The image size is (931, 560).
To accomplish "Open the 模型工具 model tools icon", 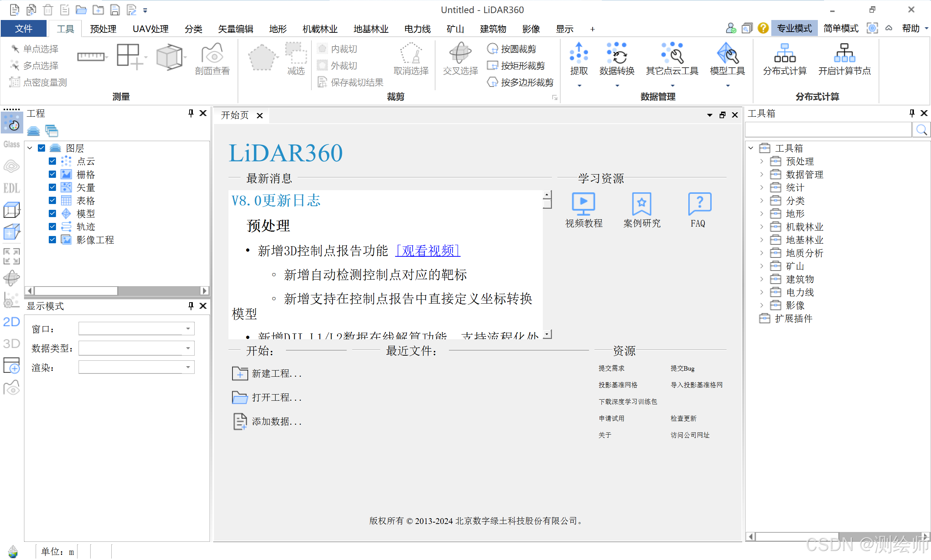I will pyautogui.click(x=727, y=53).
